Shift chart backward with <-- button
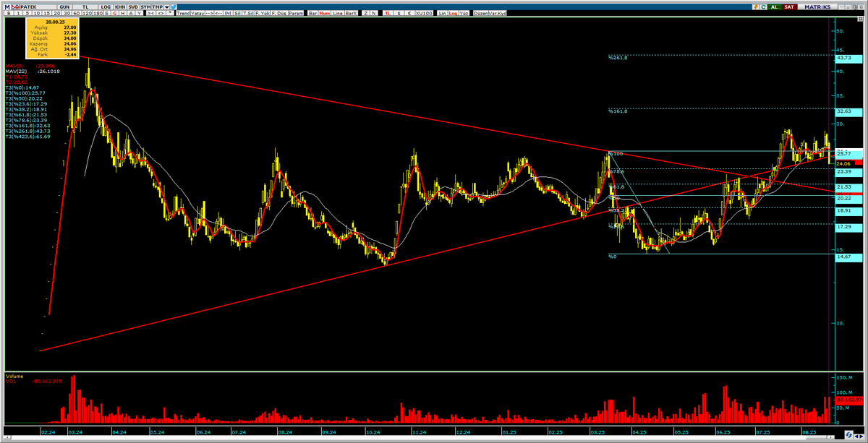 218,13
